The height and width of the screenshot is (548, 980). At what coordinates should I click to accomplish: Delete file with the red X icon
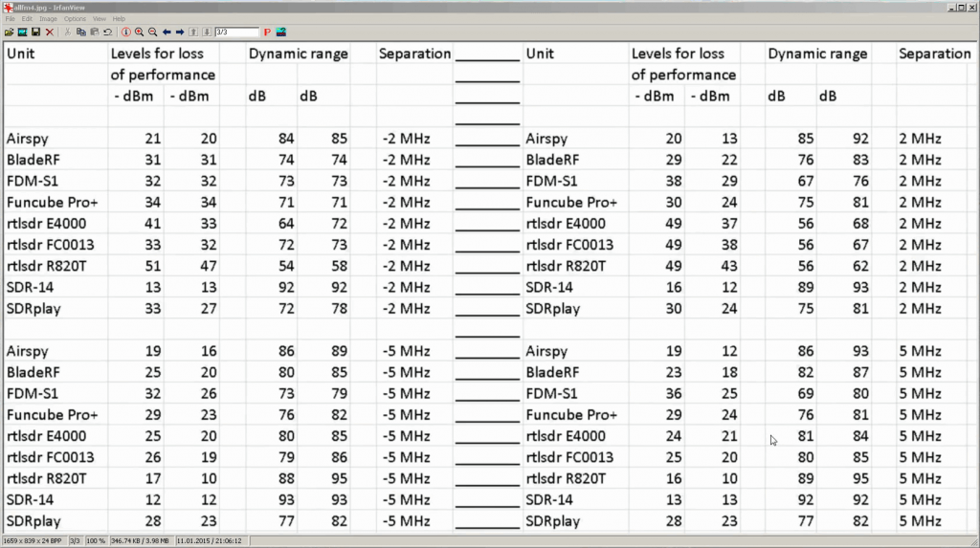(x=50, y=32)
